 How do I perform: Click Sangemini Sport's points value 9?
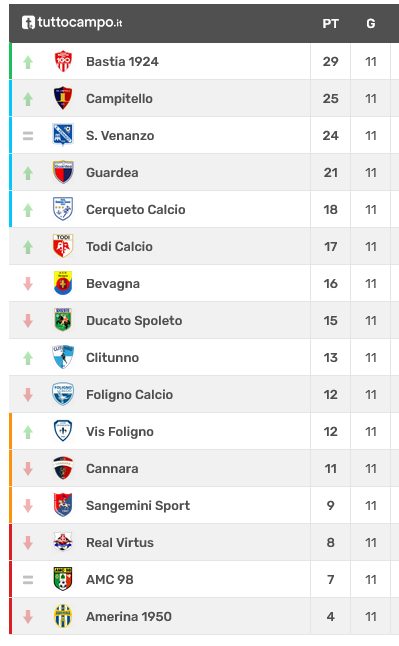point(331,506)
